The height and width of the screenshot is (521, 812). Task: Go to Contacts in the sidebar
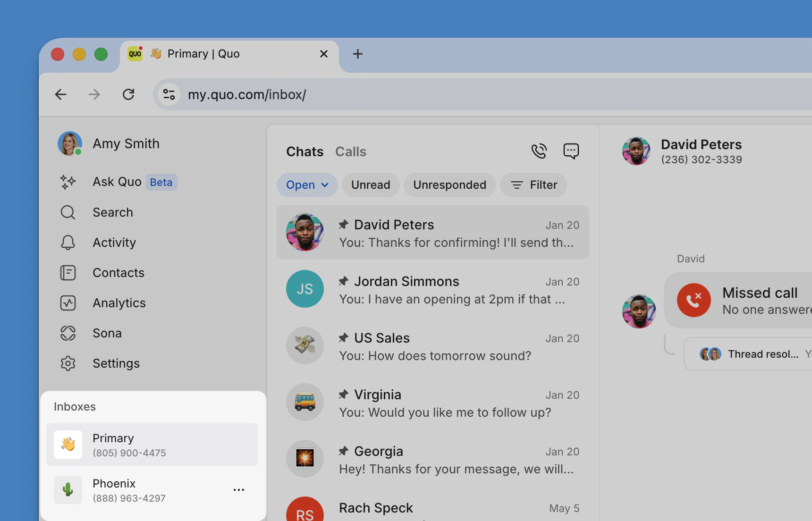tap(118, 273)
